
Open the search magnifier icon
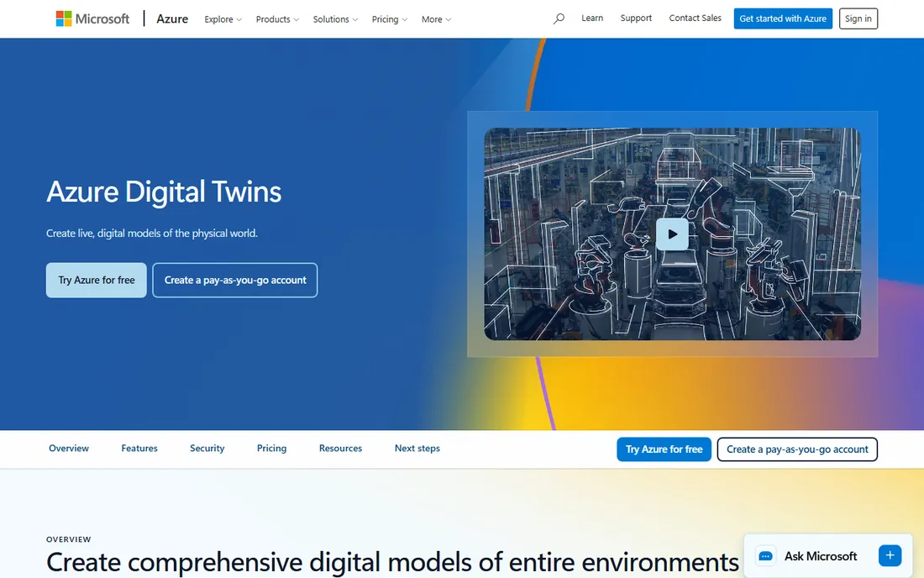559,18
